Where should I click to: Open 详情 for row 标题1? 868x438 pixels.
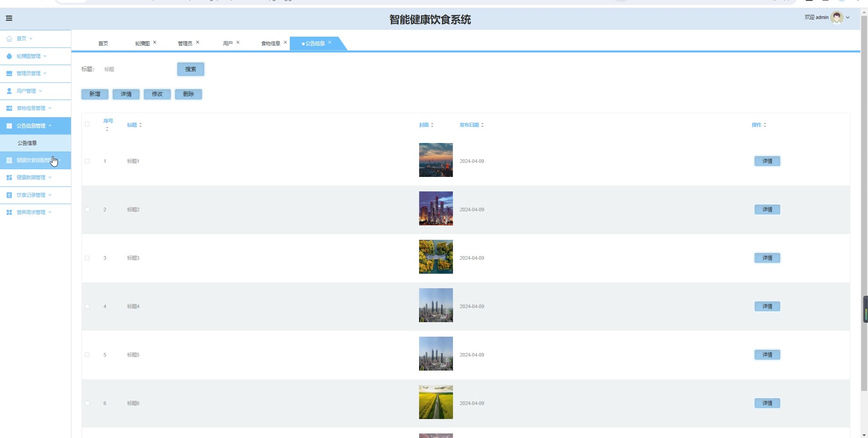tap(767, 161)
